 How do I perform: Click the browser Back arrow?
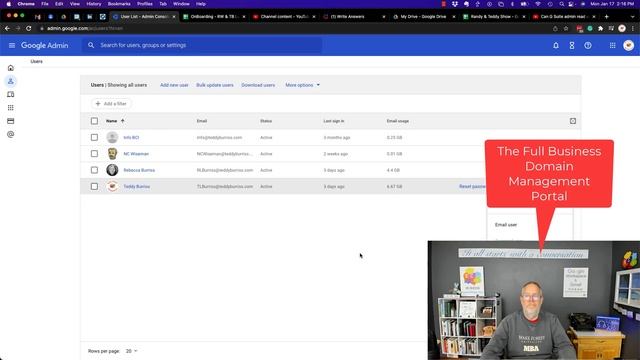pos(7,29)
